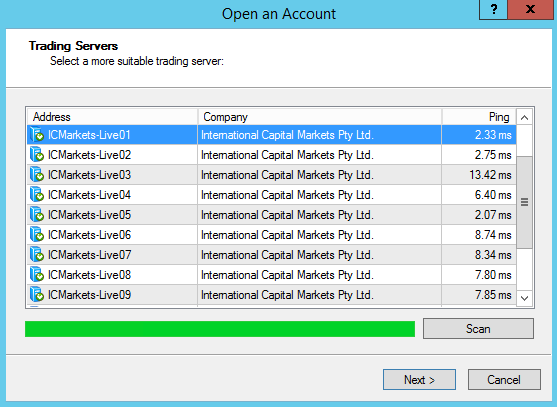The width and height of the screenshot is (557, 407).
Task: Select the ICMarkets-Live02 address
Action: coord(89,155)
